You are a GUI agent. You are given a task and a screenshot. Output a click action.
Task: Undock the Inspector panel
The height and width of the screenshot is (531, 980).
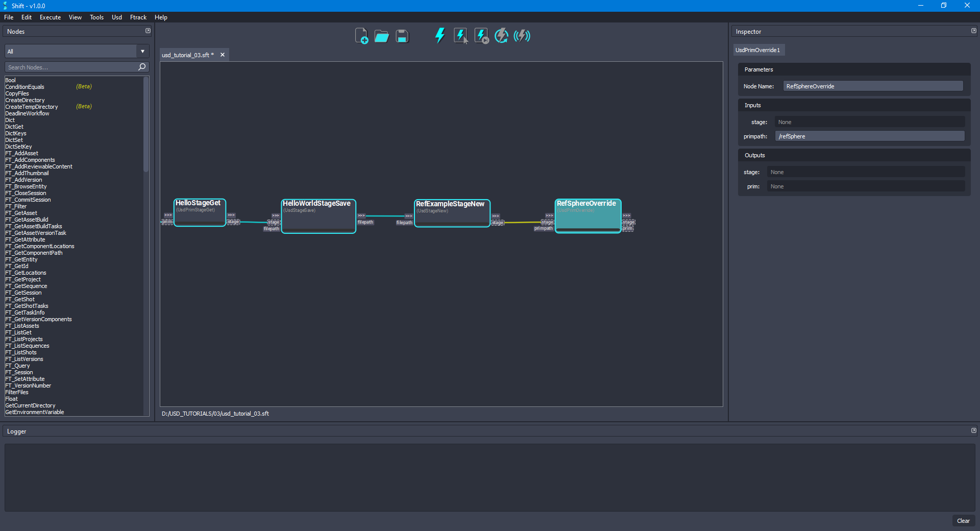coord(973,31)
